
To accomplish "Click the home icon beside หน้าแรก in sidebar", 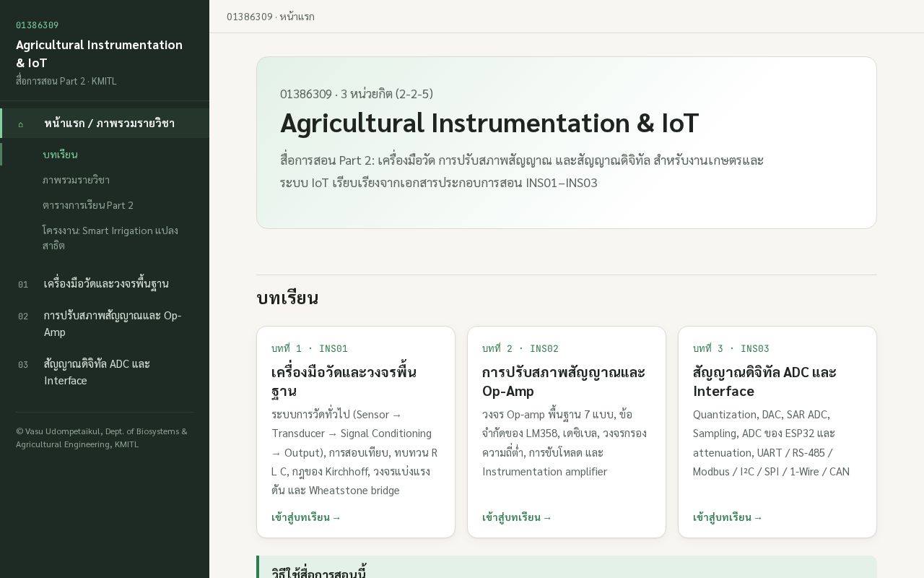I will (x=21, y=124).
